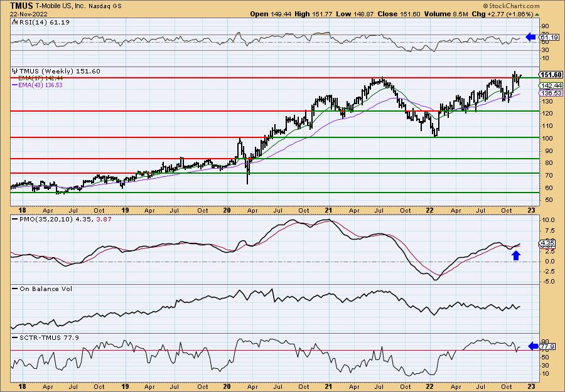Screen dimensions: 565x392
Task: Click the High 151.77 value
Action: point(314,14)
